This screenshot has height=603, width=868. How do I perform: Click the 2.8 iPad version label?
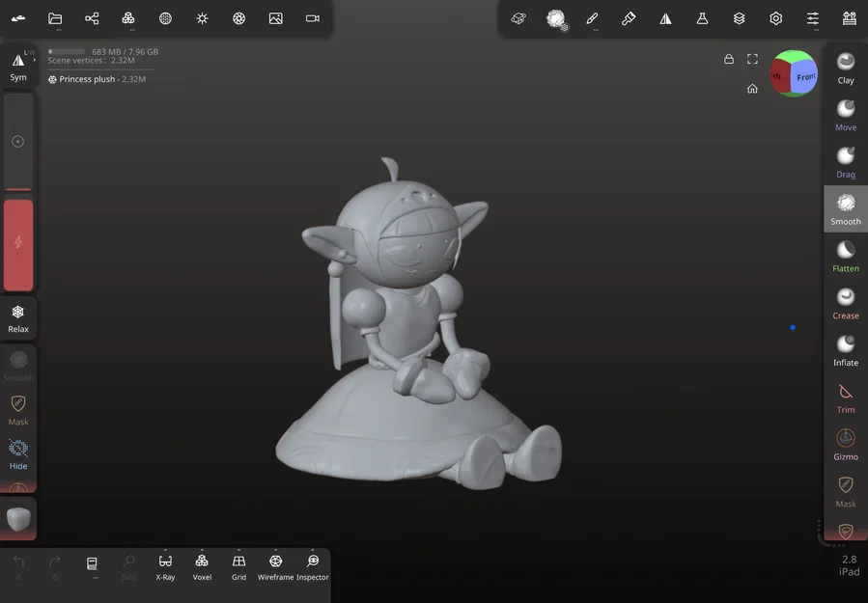click(849, 565)
